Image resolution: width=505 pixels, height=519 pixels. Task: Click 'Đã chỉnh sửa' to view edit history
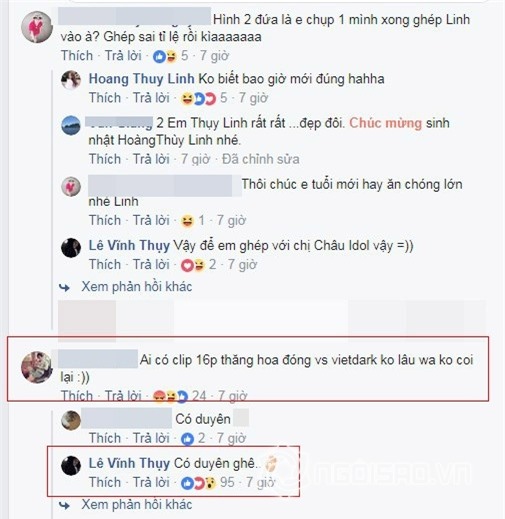261,159
